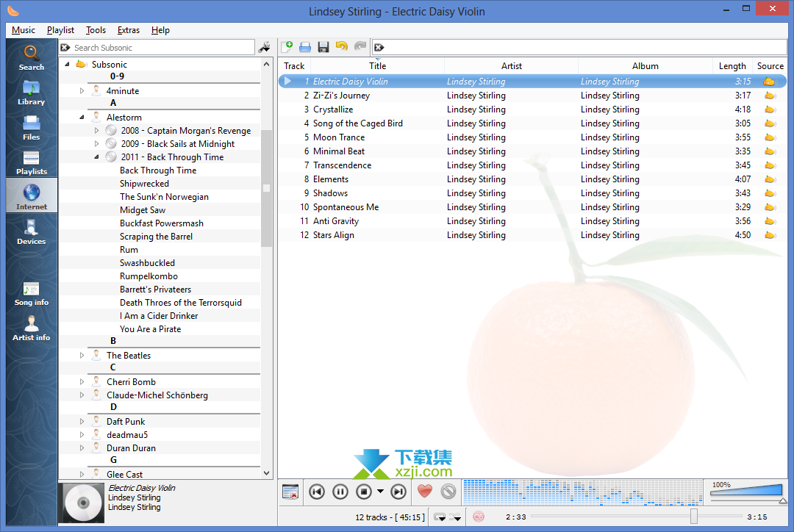Click the track position seek slider
The width and height of the screenshot is (794, 532).
tap(635, 517)
